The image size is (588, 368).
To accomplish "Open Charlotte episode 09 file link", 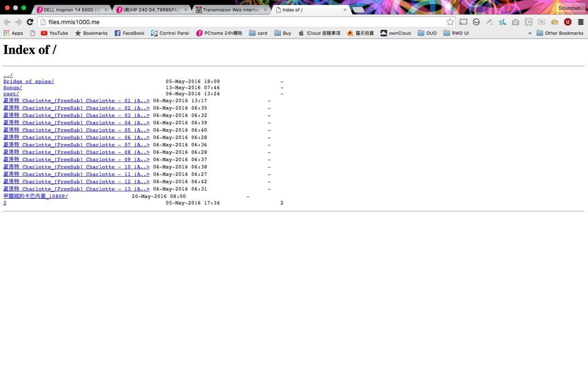I will 76,160.
